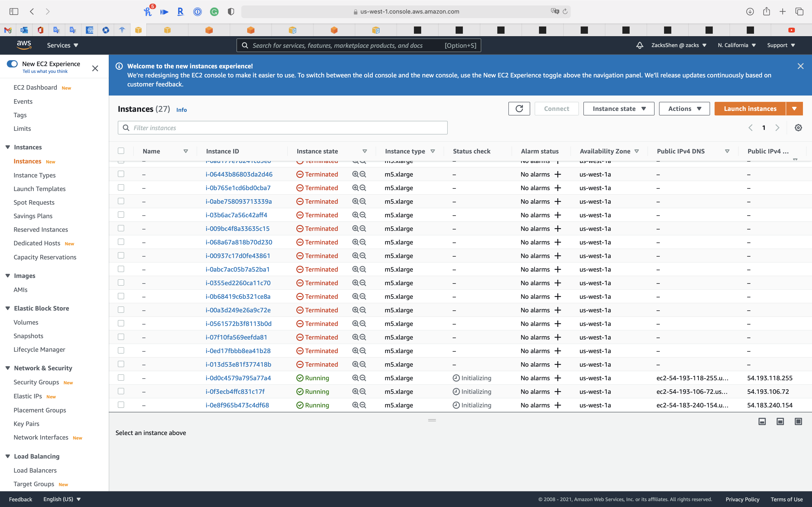This screenshot has height=507, width=812.
Task: Open table preferences gear icon
Action: (x=798, y=128)
